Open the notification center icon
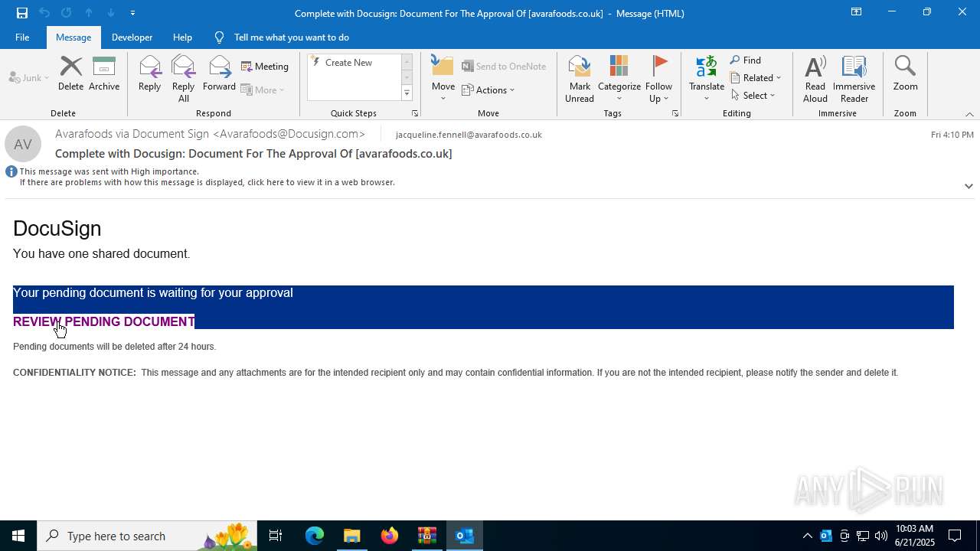The width and height of the screenshot is (980, 551). [x=955, y=536]
